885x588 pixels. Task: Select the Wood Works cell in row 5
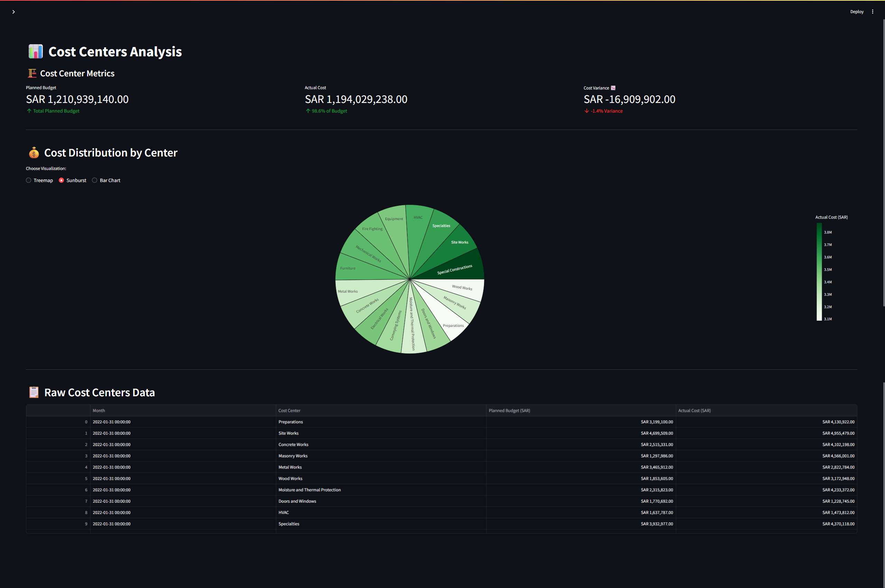pyautogui.click(x=381, y=478)
